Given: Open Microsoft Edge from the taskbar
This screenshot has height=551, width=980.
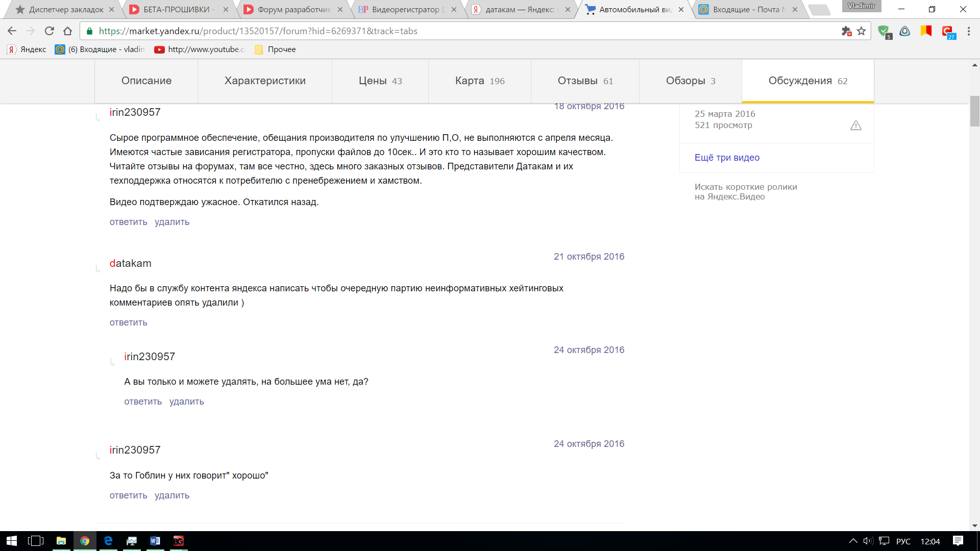Looking at the screenshot, I should [108, 541].
